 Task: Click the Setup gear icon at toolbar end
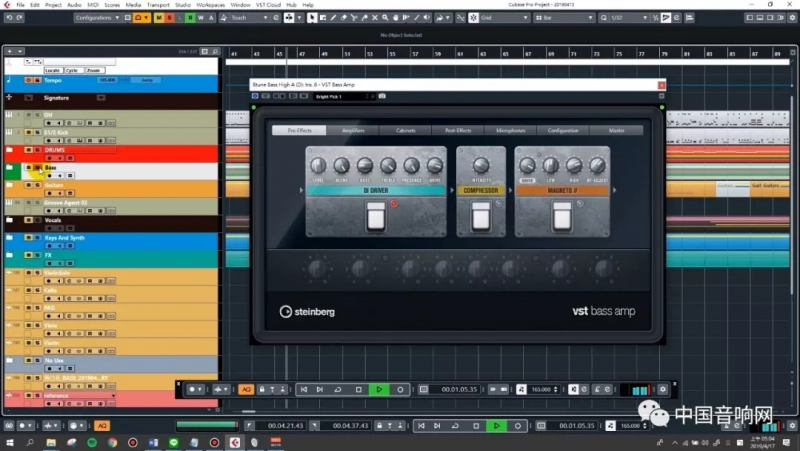coord(792,18)
